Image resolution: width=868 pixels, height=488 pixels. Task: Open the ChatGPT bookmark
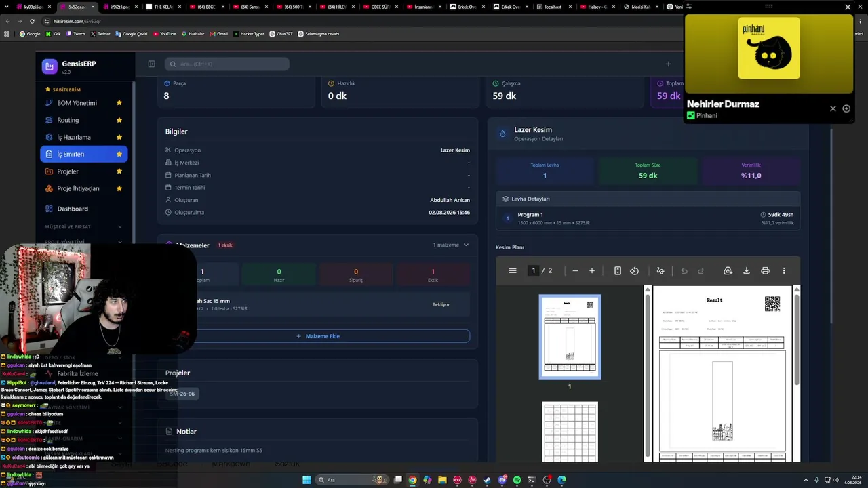click(281, 33)
